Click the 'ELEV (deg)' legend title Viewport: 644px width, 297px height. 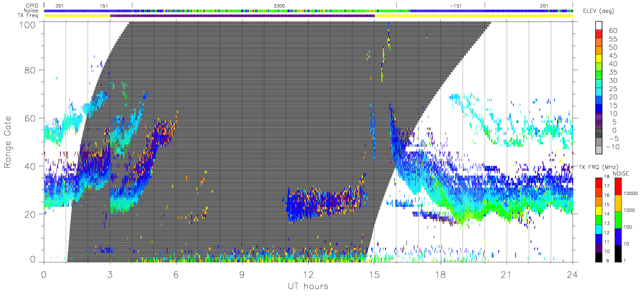[x=599, y=12]
